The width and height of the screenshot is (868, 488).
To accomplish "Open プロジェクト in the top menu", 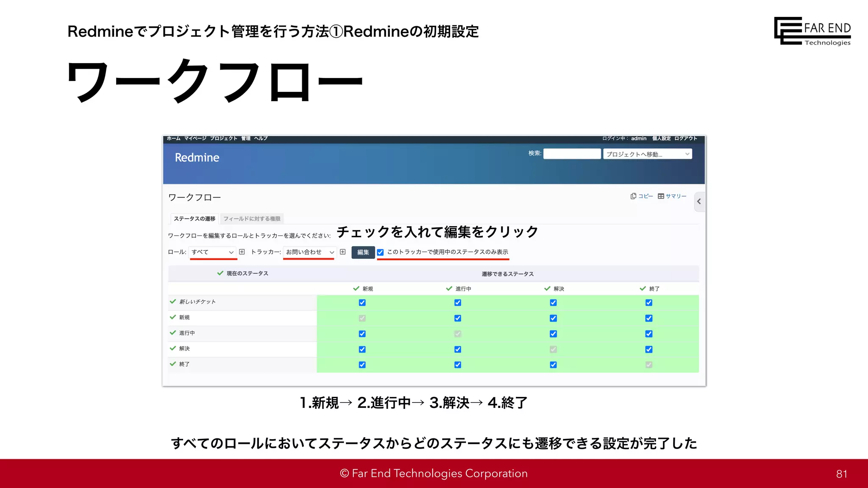I will [223, 139].
